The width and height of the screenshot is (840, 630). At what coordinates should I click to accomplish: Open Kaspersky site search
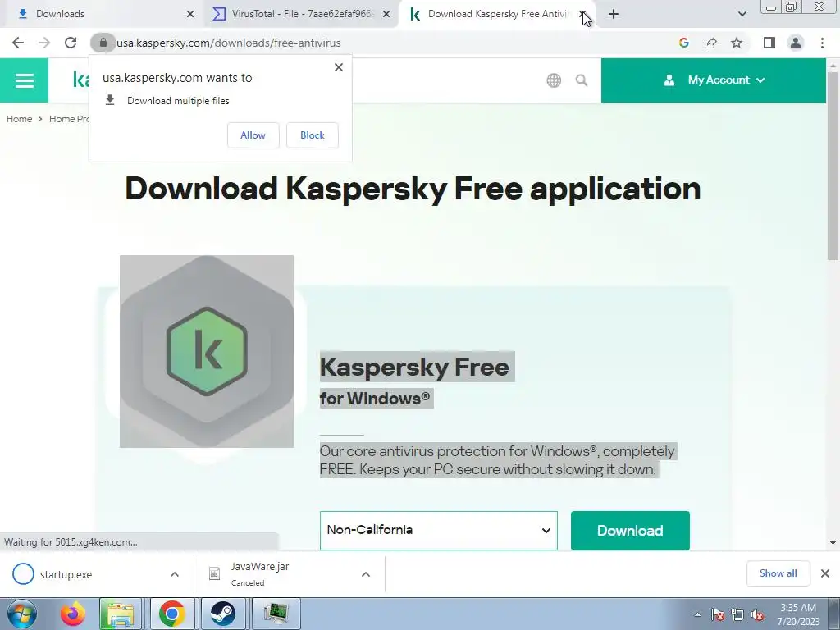coord(582,80)
